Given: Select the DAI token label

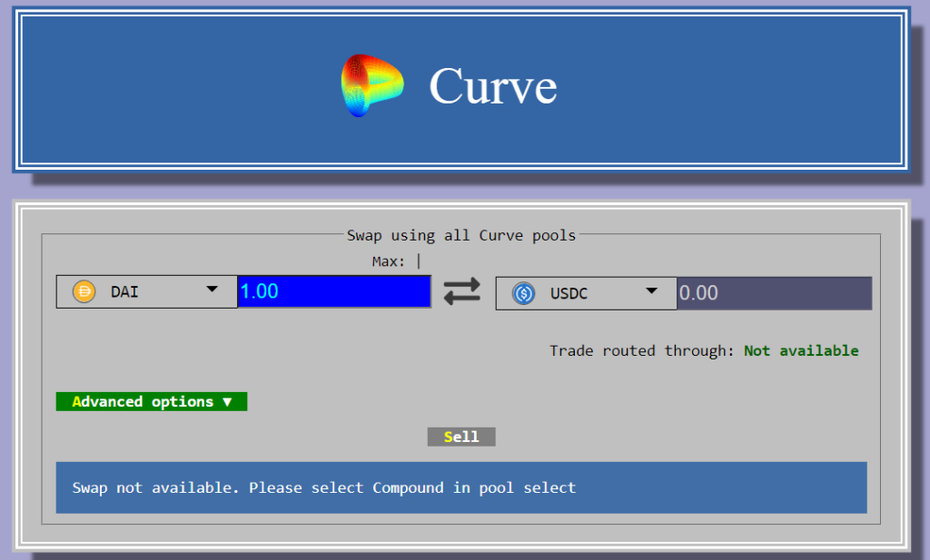Looking at the screenshot, I should click(124, 291).
